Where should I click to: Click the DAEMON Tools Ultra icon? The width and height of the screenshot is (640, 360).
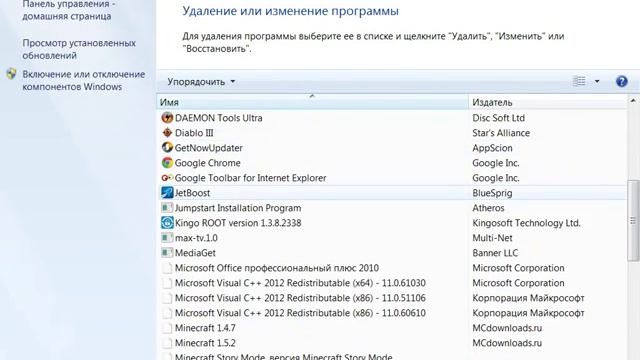click(x=167, y=118)
